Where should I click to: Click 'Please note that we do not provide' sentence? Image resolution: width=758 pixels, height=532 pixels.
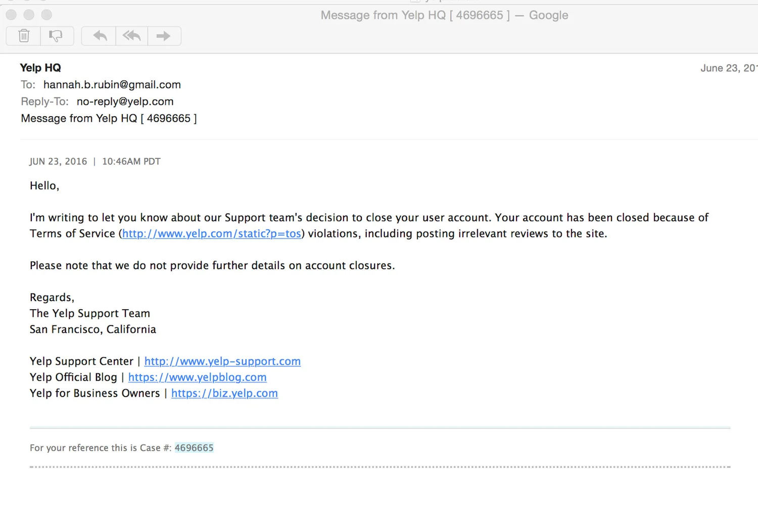[212, 266]
